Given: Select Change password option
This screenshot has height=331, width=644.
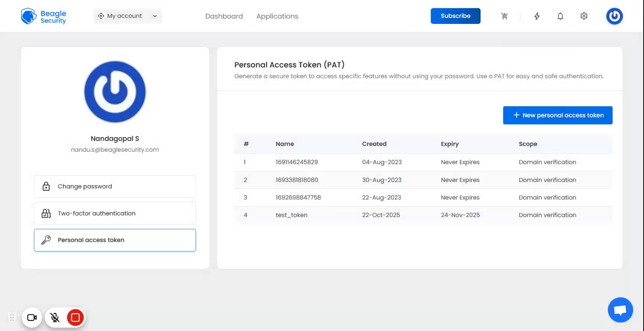Looking at the screenshot, I should [x=115, y=186].
